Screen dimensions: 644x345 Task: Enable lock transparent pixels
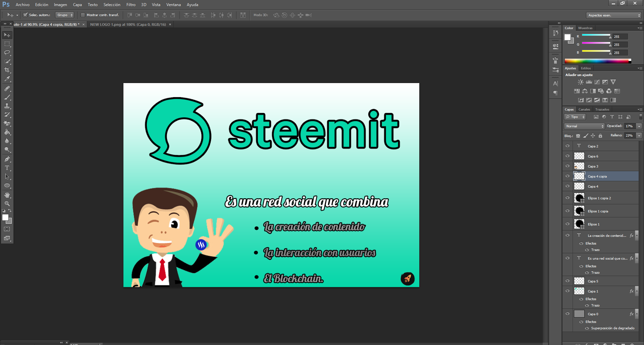[x=578, y=136]
